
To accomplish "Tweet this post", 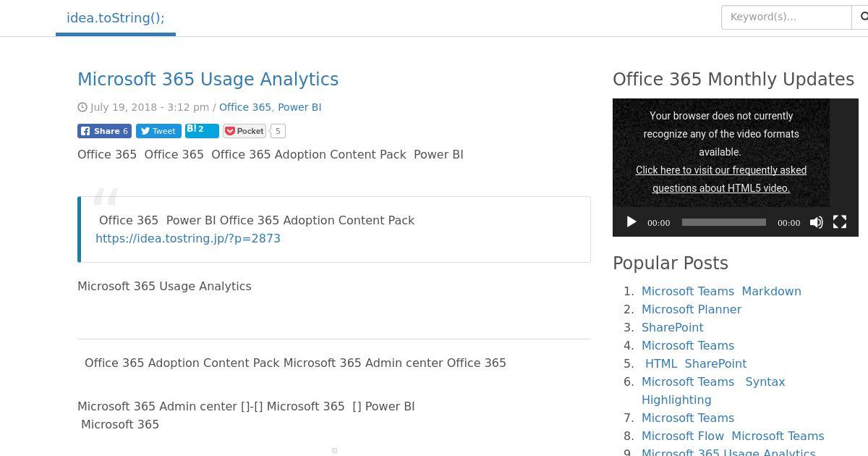I will (158, 131).
